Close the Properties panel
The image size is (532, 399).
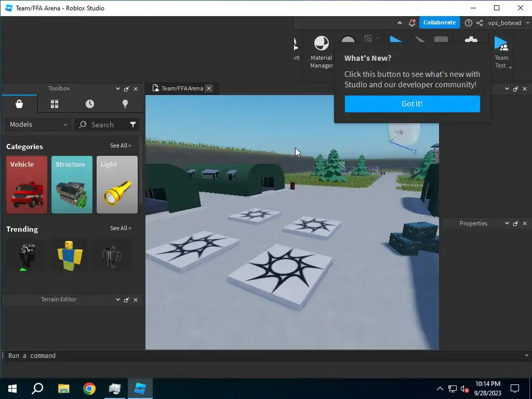[x=525, y=223]
